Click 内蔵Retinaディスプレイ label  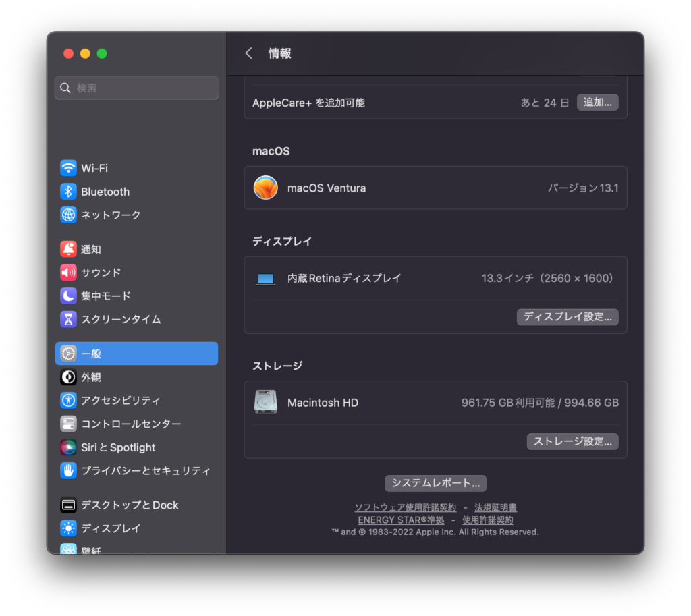tap(344, 278)
